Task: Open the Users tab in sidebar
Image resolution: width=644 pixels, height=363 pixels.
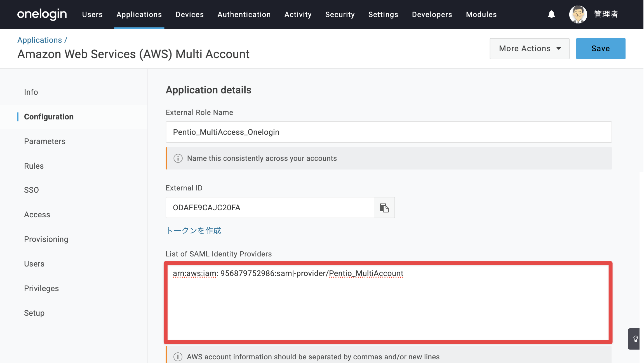Action: point(34,264)
